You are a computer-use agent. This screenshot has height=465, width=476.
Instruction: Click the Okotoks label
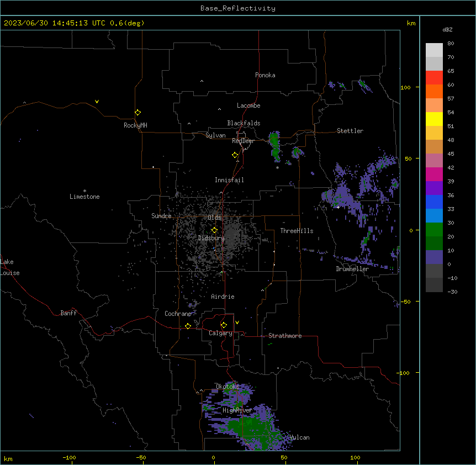[228, 387]
